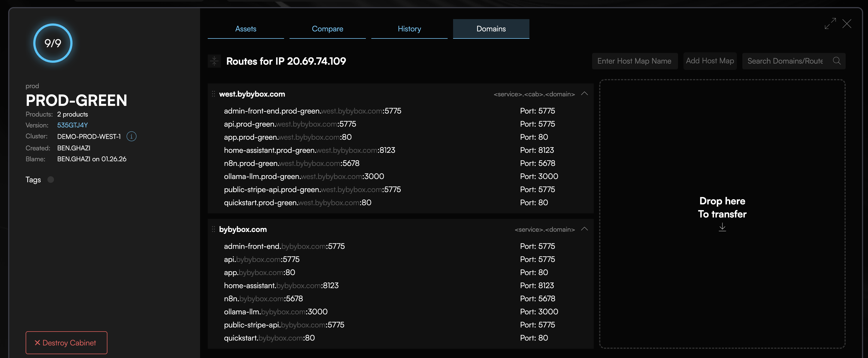
Task: Click the Destroy Cabinet button
Action: pyautogui.click(x=66, y=342)
